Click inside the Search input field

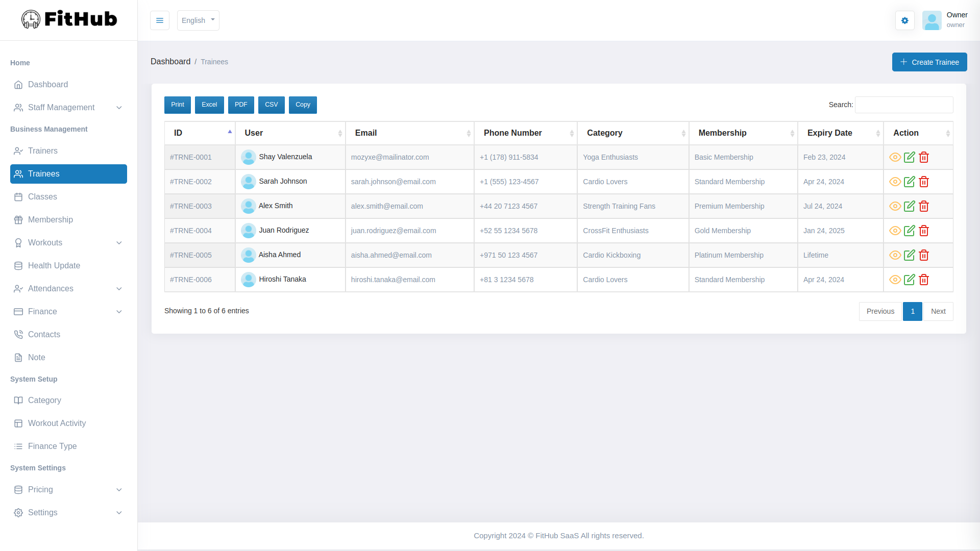[903, 105]
